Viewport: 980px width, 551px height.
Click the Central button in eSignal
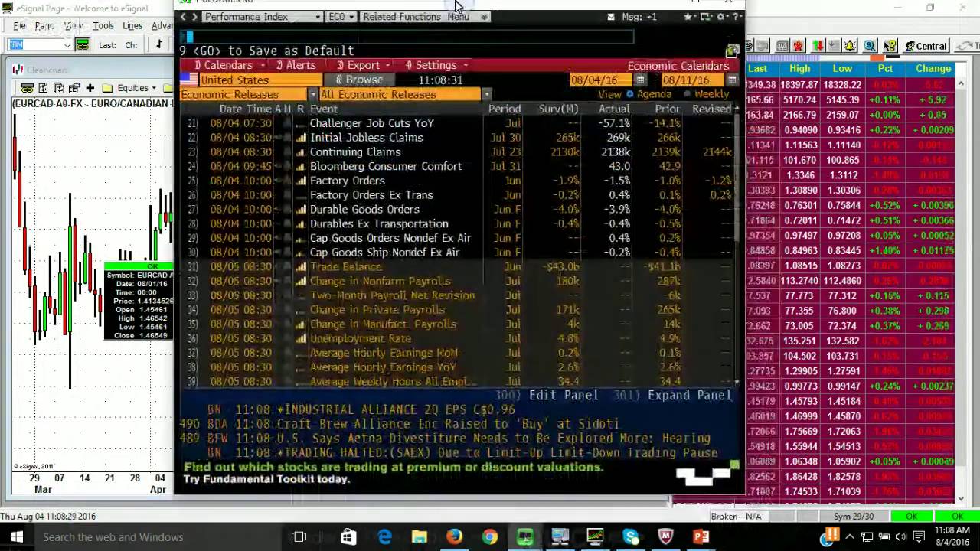click(x=925, y=46)
